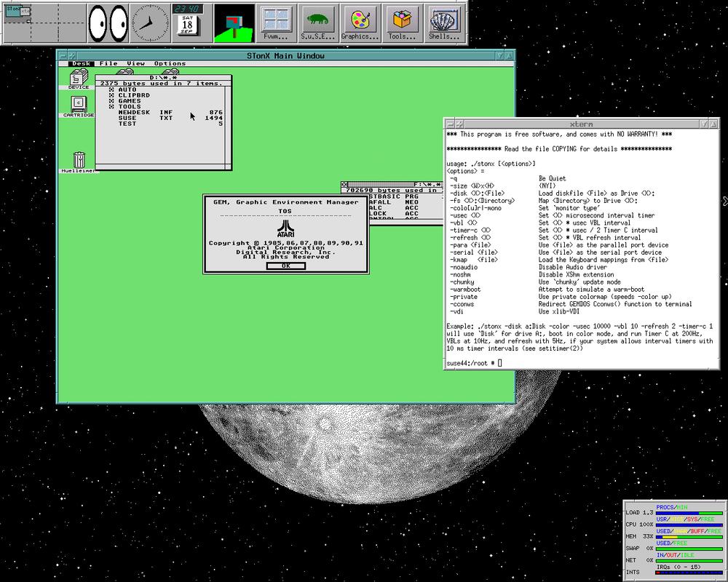728x582 pixels.
Task: Click the STonX window menu button
Action: (63, 56)
